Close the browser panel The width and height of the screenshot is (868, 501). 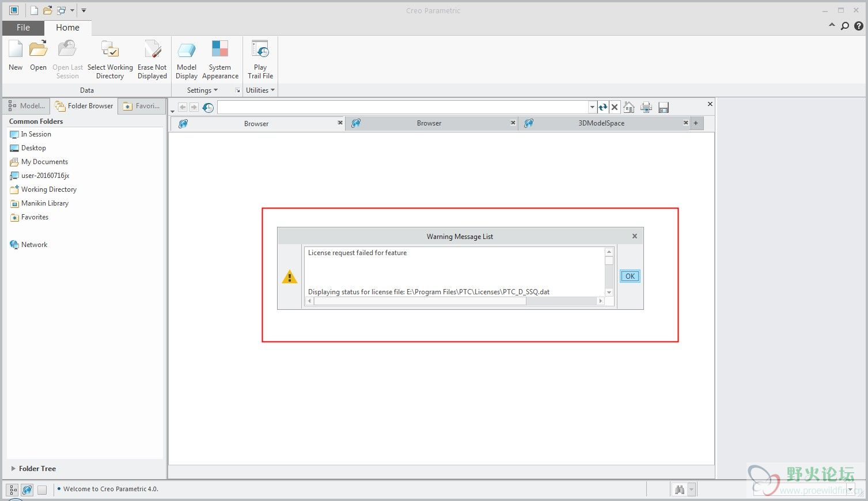point(710,104)
